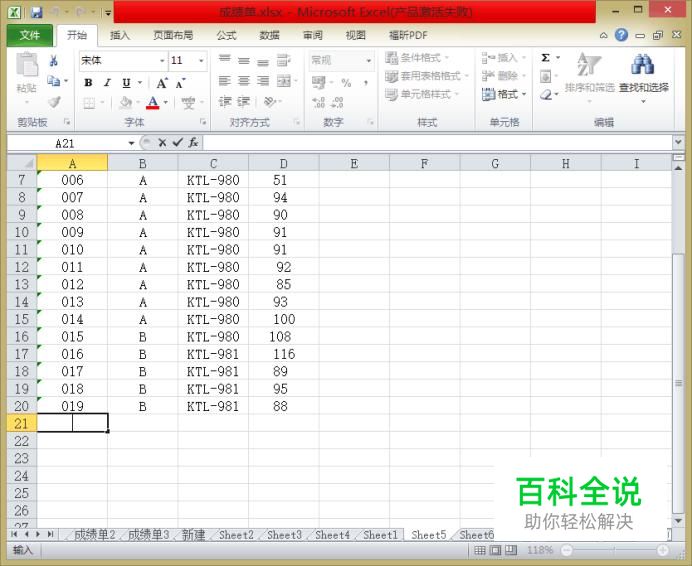Select Page Layout view in status bar
692x566 pixels.
coord(495,550)
